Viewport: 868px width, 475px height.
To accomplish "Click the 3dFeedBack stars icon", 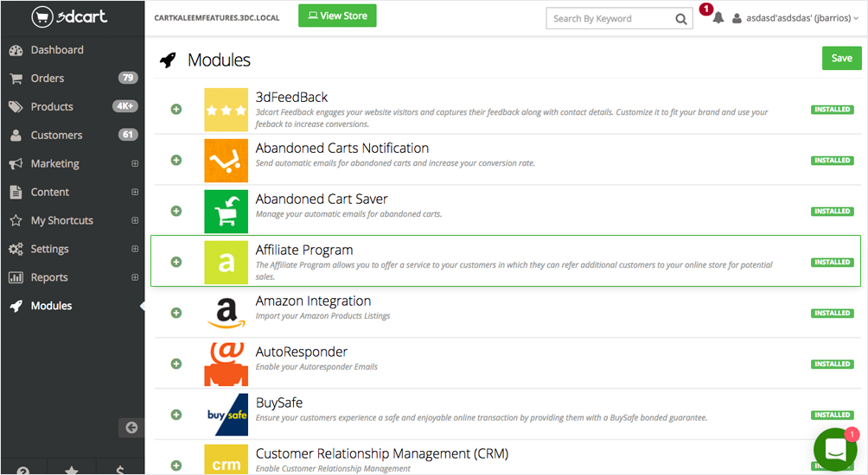I will [x=226, y=110].
